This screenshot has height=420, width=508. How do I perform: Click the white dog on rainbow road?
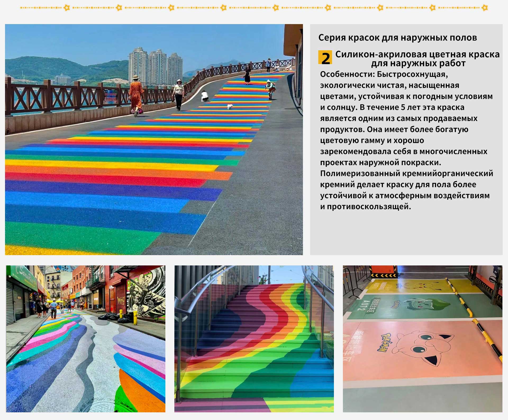click(230, 107)
